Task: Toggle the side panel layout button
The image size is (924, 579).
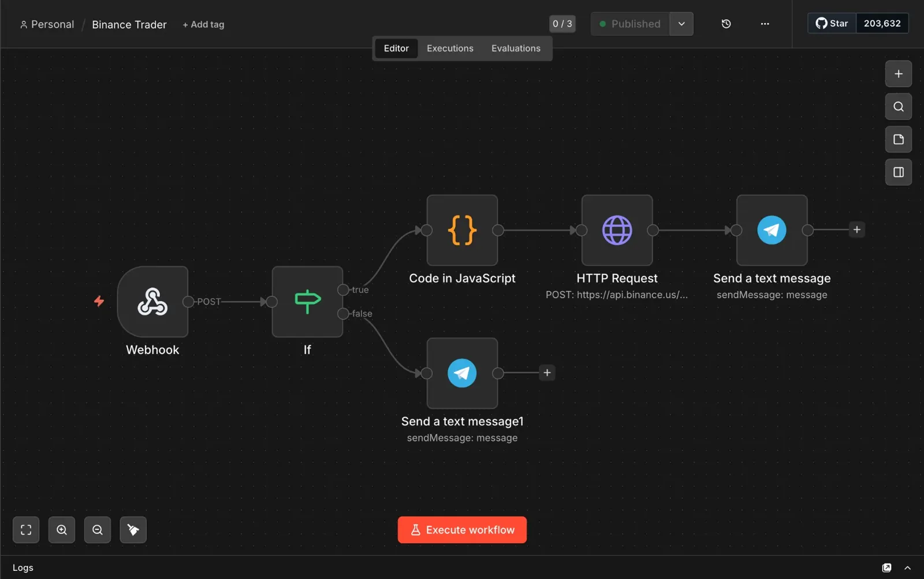Action: pyautogui.click(x=899, y=172)
